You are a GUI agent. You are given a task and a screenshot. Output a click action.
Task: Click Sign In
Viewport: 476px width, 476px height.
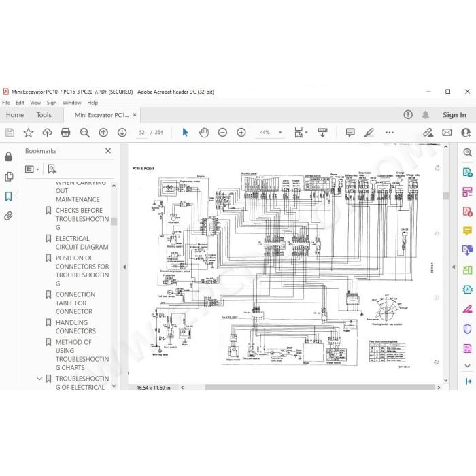pos(454,115)
